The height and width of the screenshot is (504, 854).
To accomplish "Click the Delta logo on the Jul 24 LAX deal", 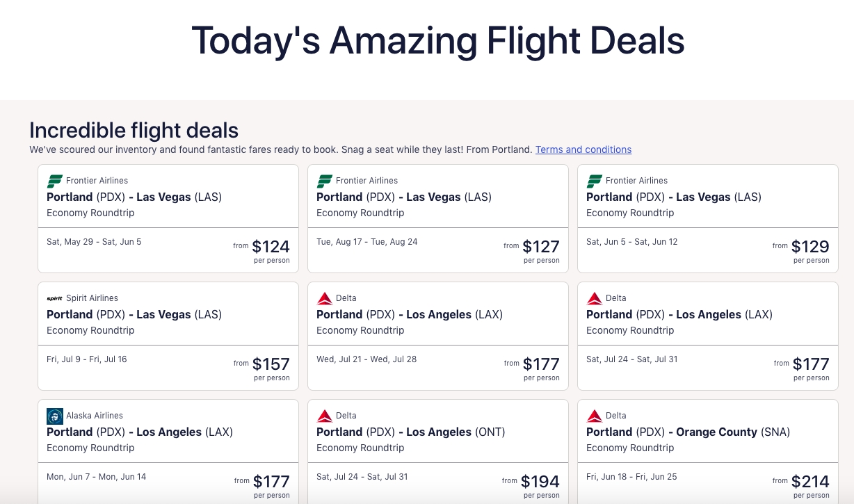I will click(x=595, y=298).
